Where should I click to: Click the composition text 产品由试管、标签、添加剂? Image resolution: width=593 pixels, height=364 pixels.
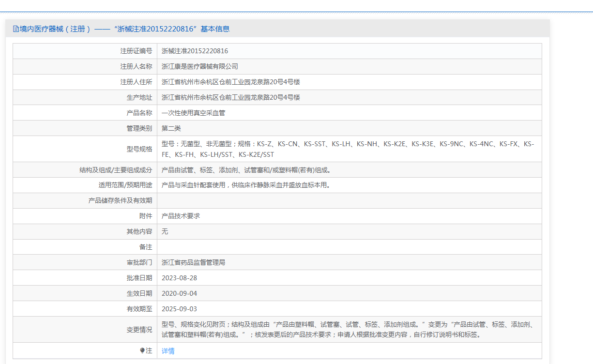pyautogui.click(x=246, y=170)
